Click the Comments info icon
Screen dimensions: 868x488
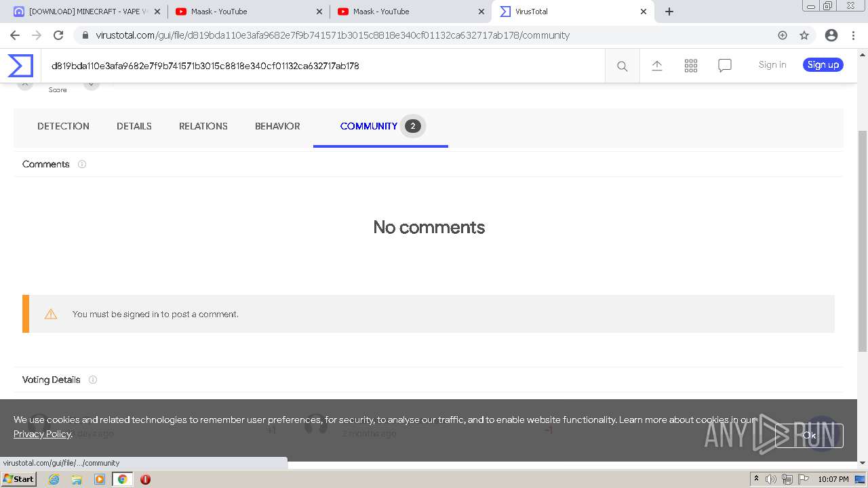(82, 164)
